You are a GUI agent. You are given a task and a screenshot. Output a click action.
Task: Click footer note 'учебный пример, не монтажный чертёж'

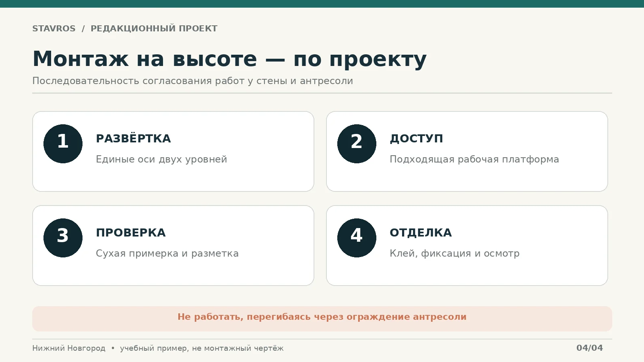click(202, 348)
